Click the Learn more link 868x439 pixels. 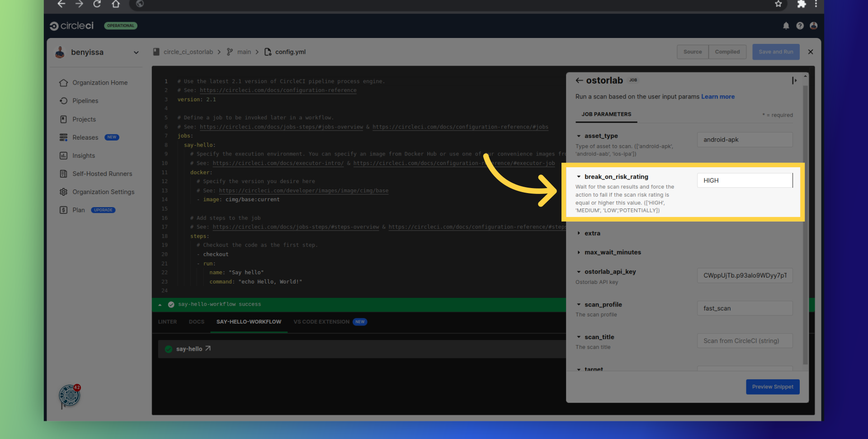point(717,97)
